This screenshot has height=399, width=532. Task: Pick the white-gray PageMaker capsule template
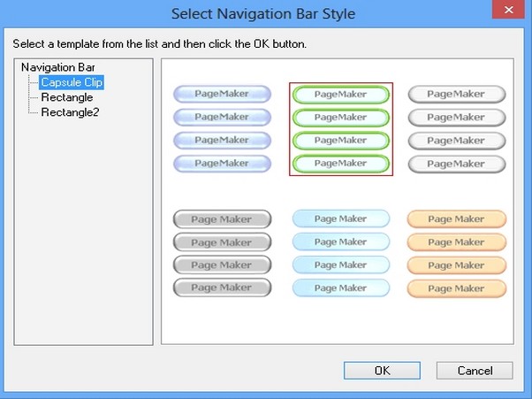(x=457, y=129)
